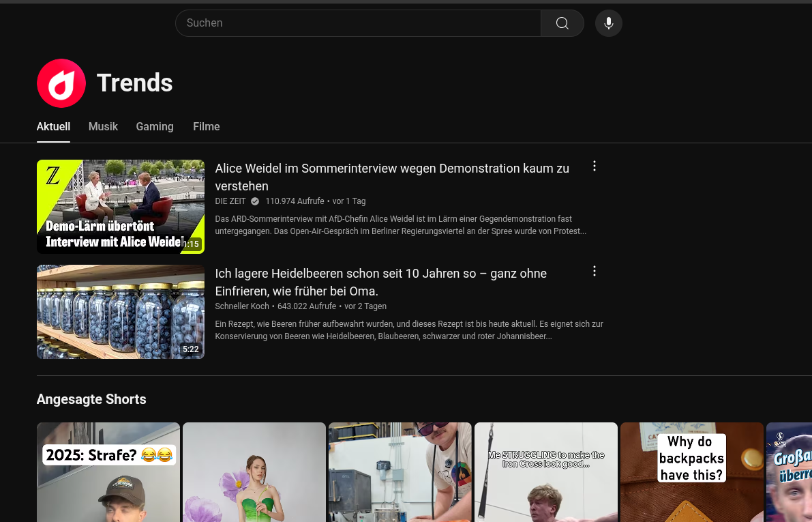Image resolution: width=812 pixels, height=522 pixels.
Task: Open options menu for Alice Weidel video
Action: pos(595,166)
